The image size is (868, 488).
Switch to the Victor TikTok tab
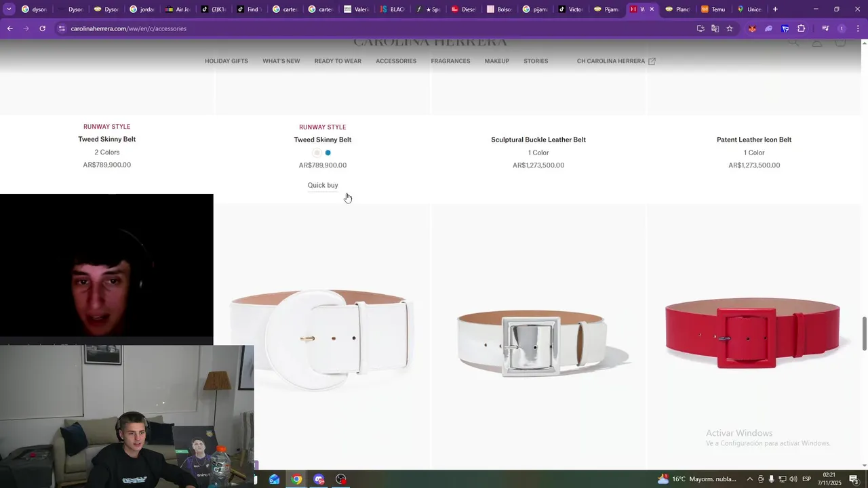(x=572, y=9)
